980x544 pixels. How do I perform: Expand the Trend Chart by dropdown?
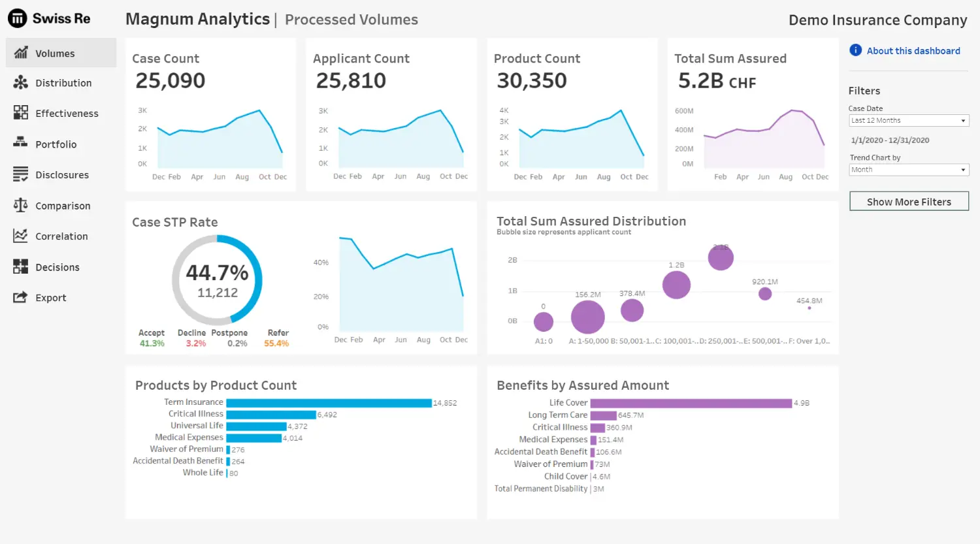(909, 169)
